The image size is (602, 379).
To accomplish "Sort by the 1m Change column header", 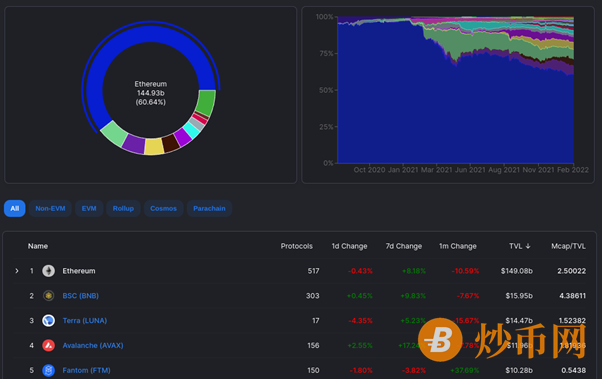I will click(x=458, y=246).
